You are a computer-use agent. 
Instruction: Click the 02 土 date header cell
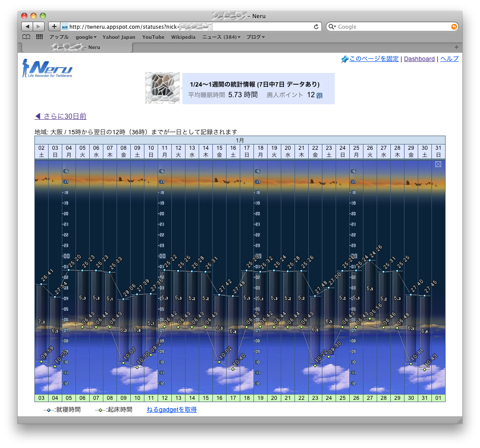point(42,151)
